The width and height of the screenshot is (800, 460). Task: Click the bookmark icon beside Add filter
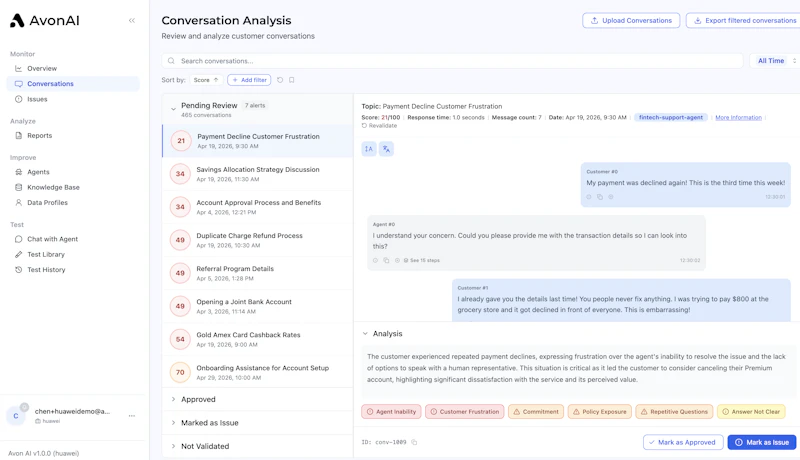coord(292,80)
